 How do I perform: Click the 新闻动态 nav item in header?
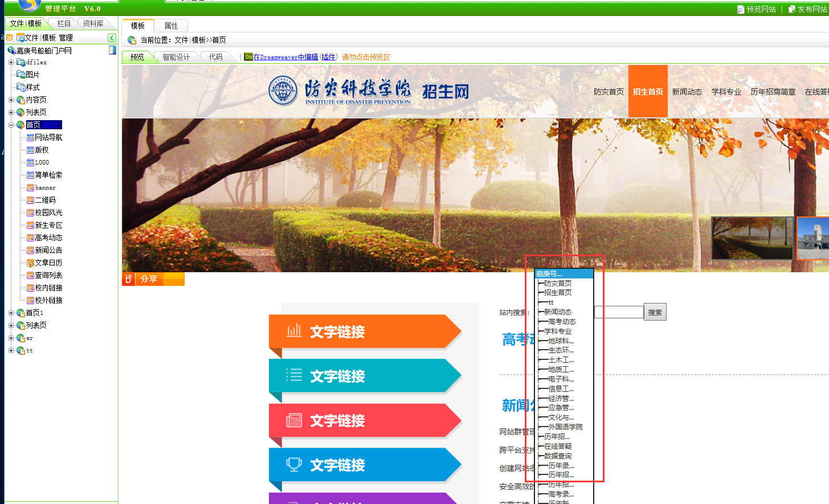687,92
